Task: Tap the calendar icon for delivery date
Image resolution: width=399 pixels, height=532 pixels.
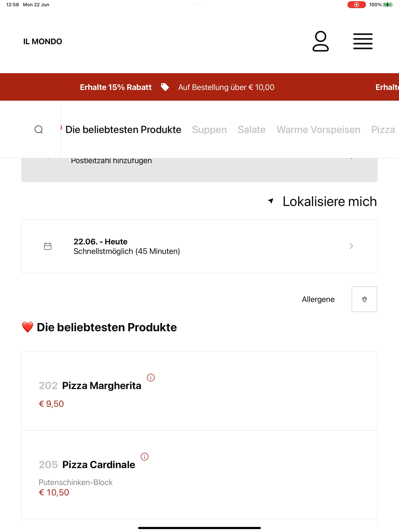Action: tap(48, 246)
